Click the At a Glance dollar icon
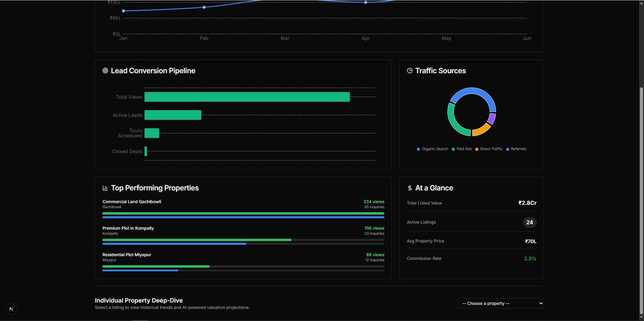The image size is (644, 321). [x=410, y=188]
